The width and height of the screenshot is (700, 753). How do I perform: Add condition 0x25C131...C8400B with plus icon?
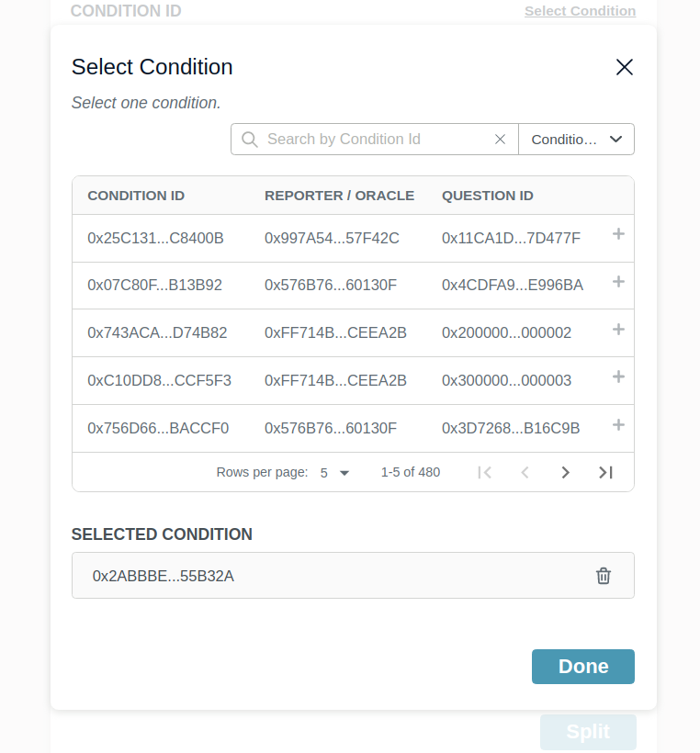pos(618,235)
